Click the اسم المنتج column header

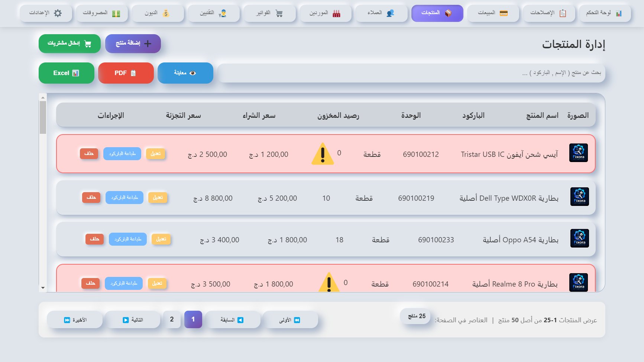(542, 116)
